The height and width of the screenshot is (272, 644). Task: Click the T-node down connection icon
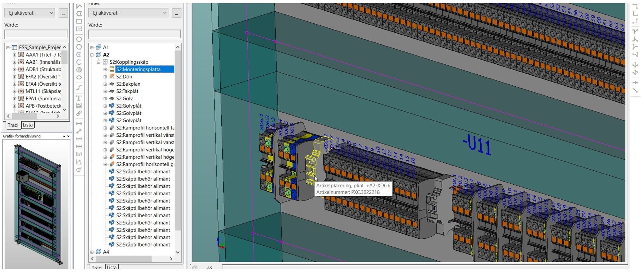click(635, 31)
